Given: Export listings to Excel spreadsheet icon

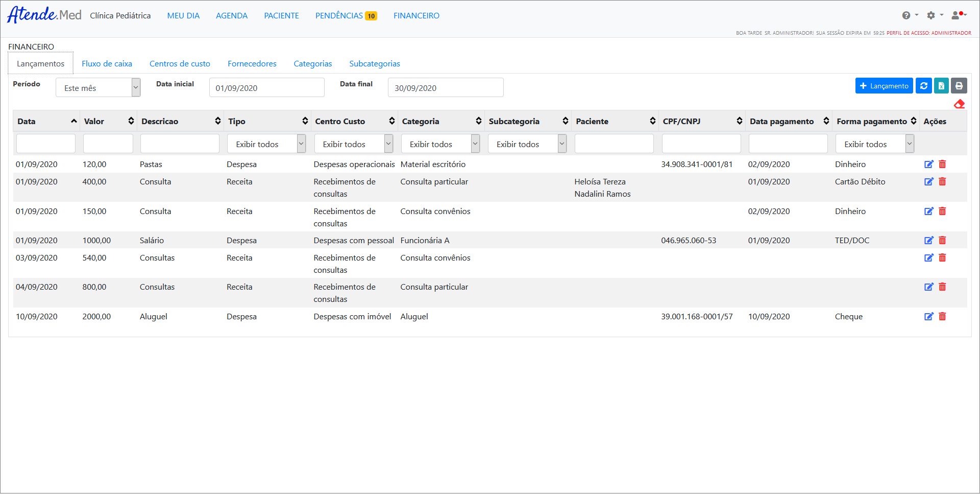Looking at the screenshot, I should click(942, 86).
